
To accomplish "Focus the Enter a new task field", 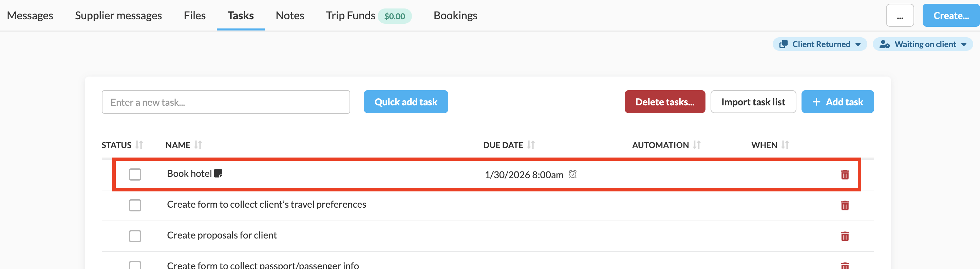I will click(226, 102).
